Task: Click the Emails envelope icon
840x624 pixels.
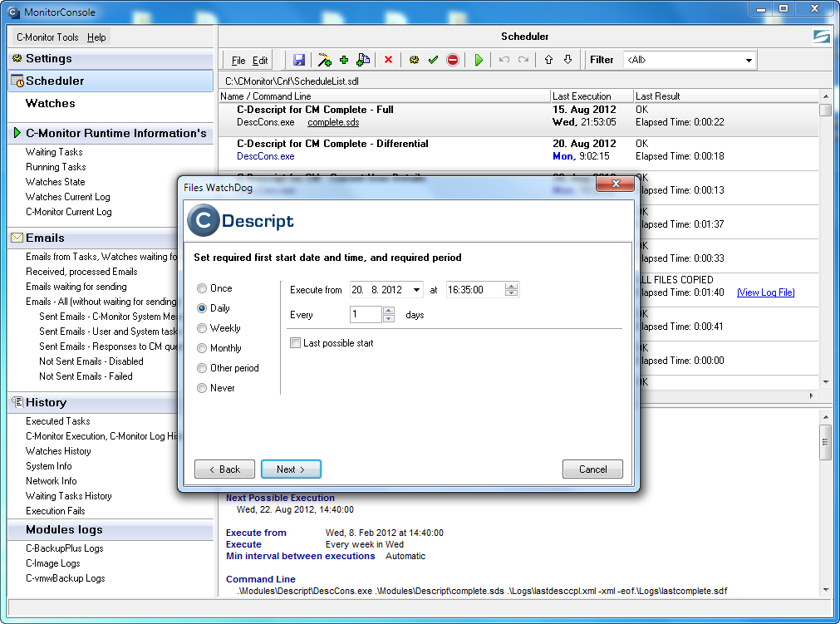Action: tap(17, 238)
